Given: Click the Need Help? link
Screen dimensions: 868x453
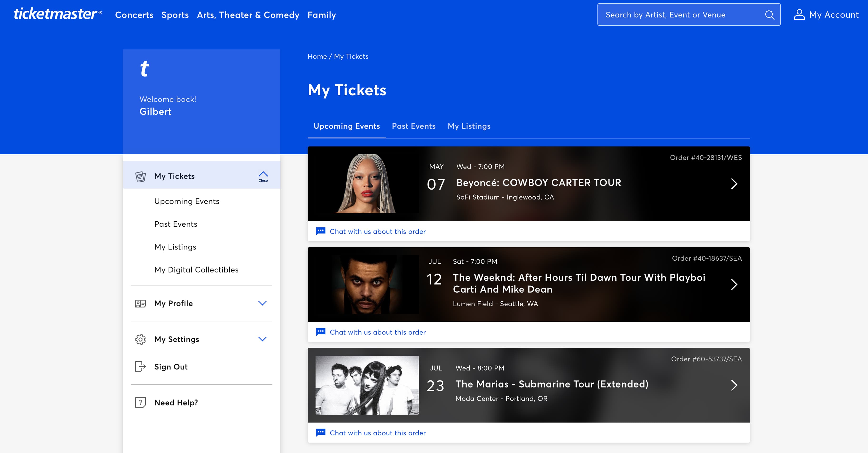Looking at the screenshot, I should 176,403.
